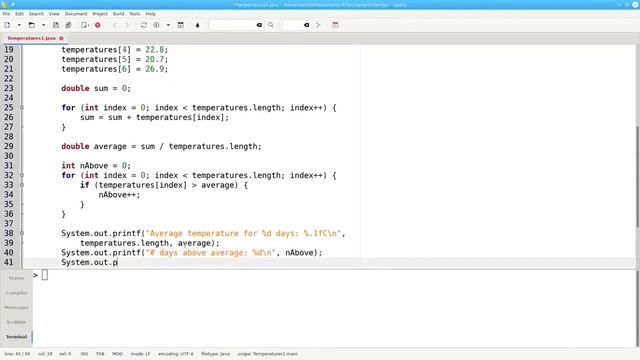Open the Build menu
Viewport: 640px width, 360px height.
click(118, 13)
